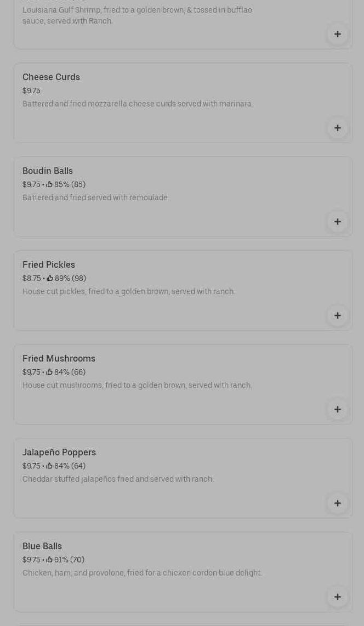364x626 pixels.
Task: Open the Blue Balls item title
Action: [x=42, y=546]
